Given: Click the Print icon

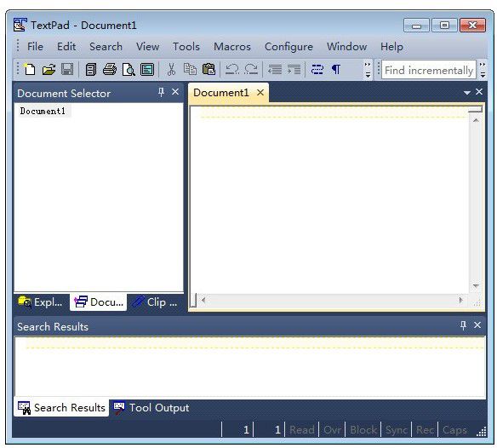Looking at the screenshot, I should pyautogui.click(x=110, y=69).
